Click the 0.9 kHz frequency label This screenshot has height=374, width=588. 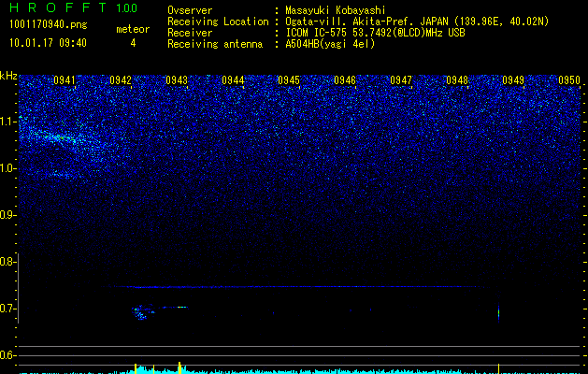[7, 215]
